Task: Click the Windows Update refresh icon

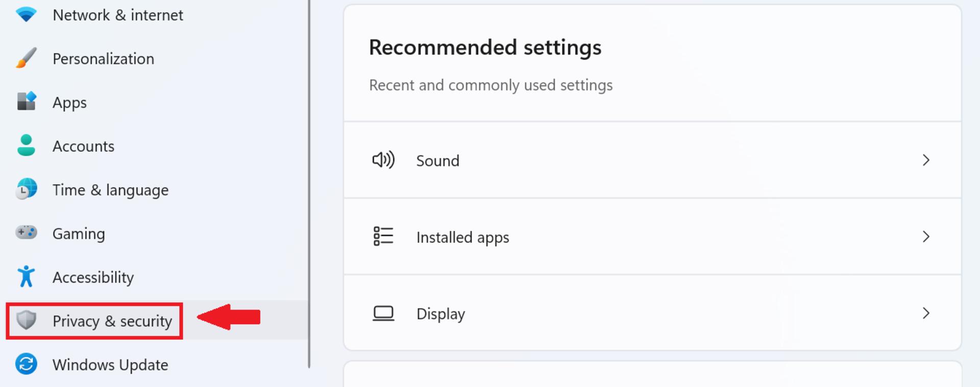Action: [x=26, y=364]
